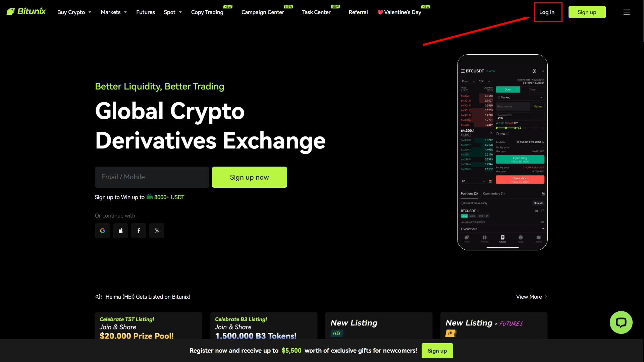Click the Facebook sign-in icon
This screenshot has width=644, height=362.
[139, 230]
